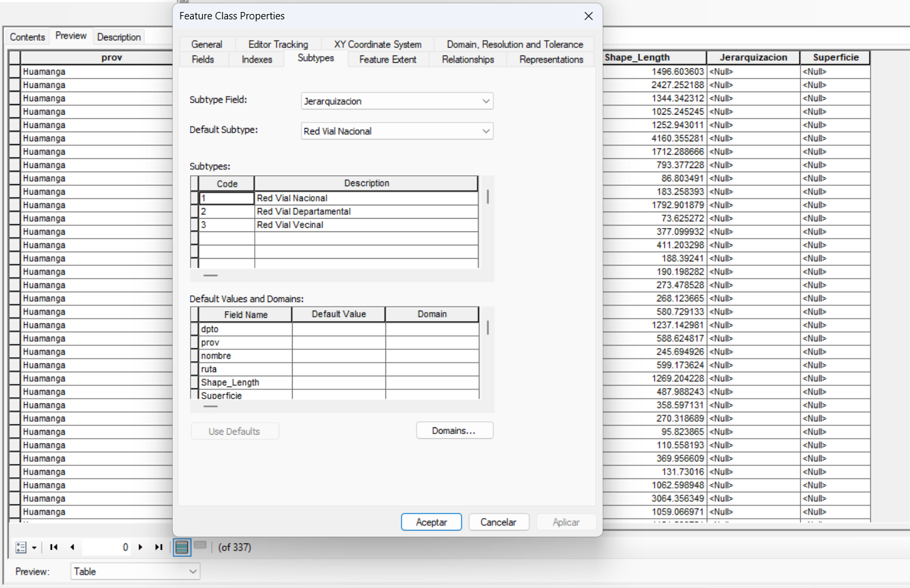Go to the next record
Screen dimensions: 910x588
pos(141,547)
